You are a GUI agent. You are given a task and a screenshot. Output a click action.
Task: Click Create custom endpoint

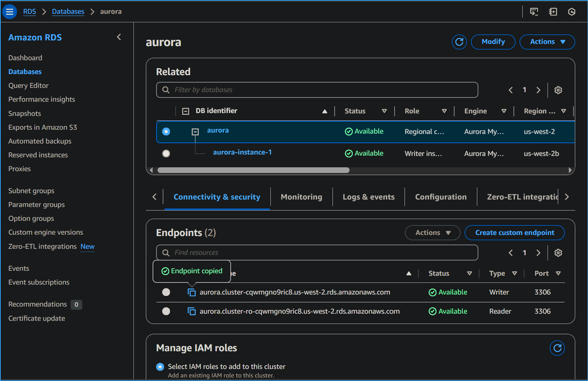(x=514, y=232)
